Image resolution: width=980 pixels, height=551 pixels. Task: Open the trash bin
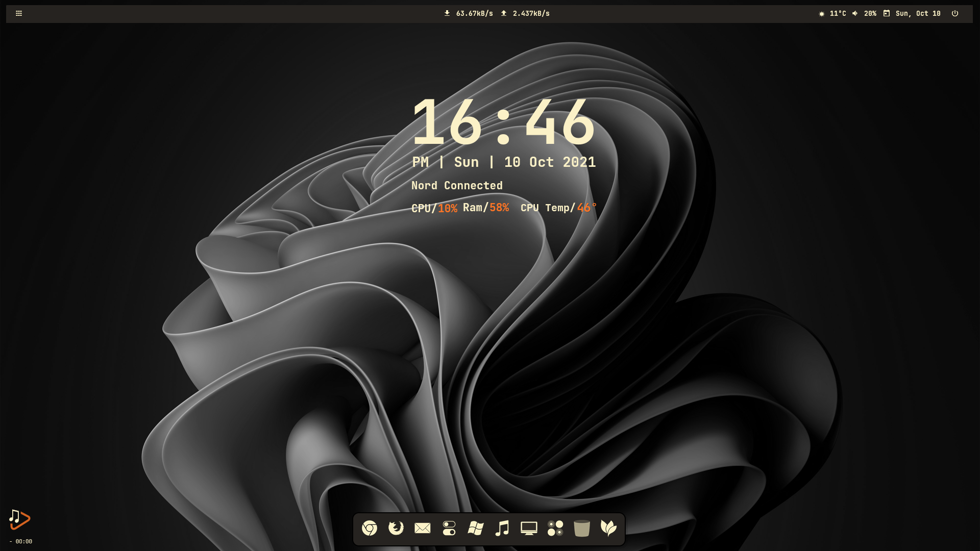pos(582,528)
